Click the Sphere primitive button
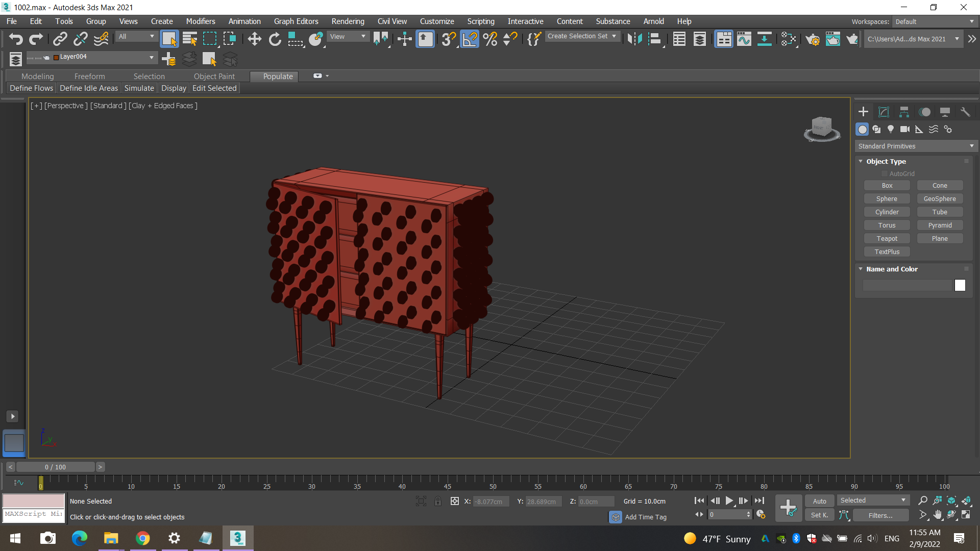 (x=887, y=199)
